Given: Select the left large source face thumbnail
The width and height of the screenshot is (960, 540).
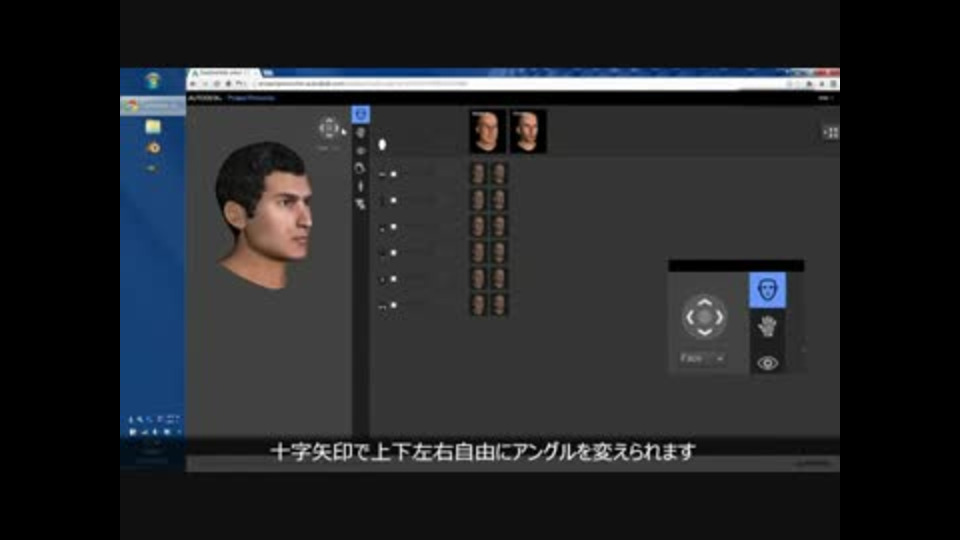Looking at the screenshot, I should [487, 131].
